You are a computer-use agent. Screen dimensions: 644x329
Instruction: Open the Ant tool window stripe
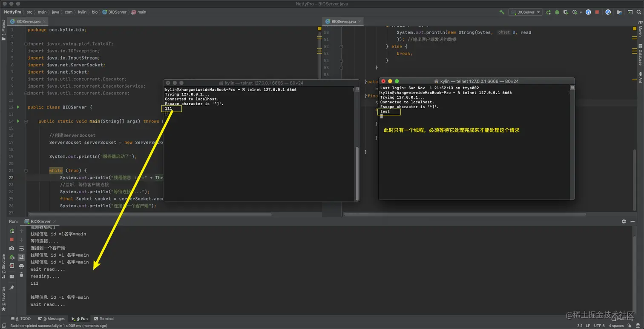pos(640,77)
